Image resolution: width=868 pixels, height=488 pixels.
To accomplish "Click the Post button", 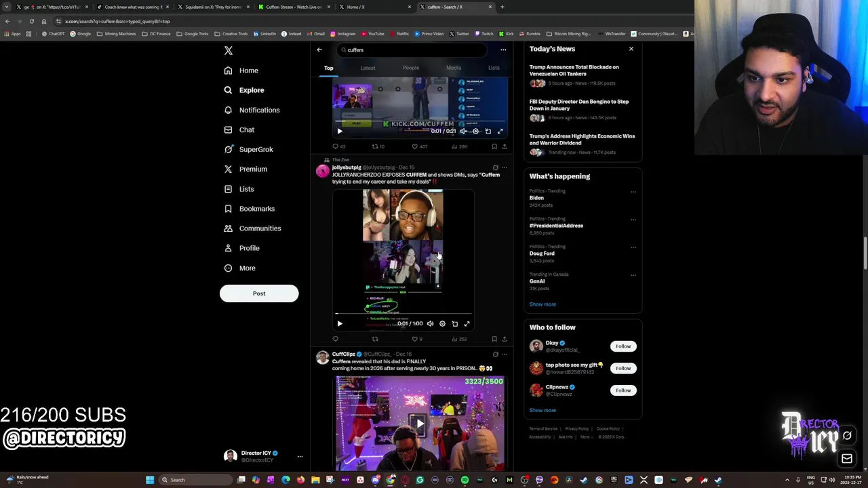I will click(259, 293).
